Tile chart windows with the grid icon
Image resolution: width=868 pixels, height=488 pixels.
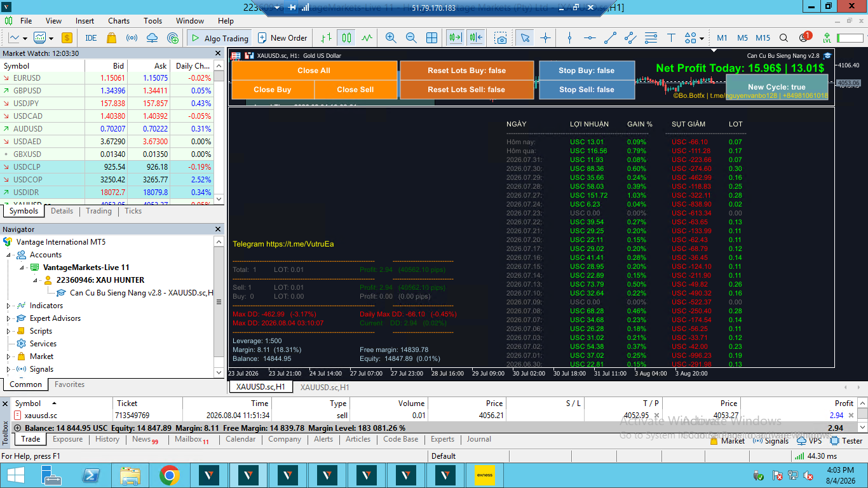pos(431,38)
